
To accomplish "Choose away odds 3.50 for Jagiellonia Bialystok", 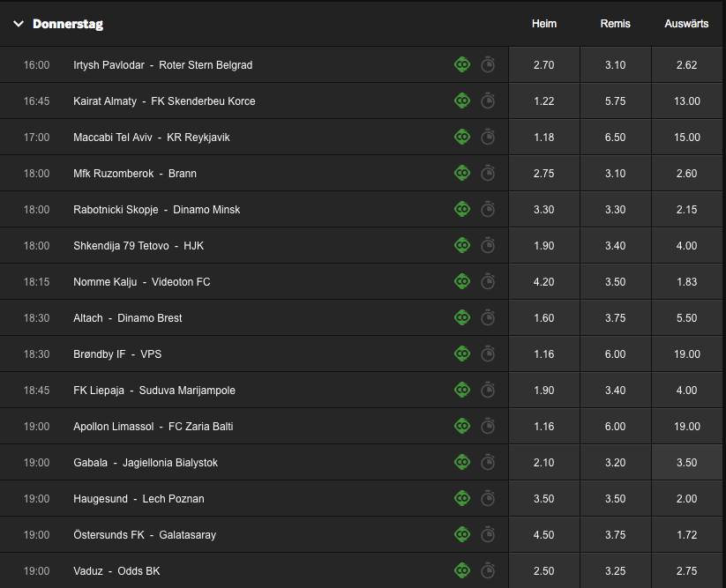I will coord(687,462).
